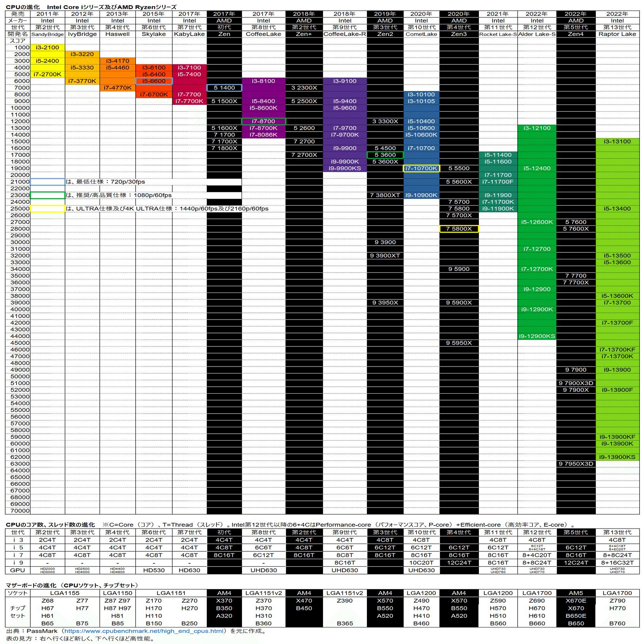Click the i9-12900KS entry
The height and width of the screenshot is (644, 644).
537,336
